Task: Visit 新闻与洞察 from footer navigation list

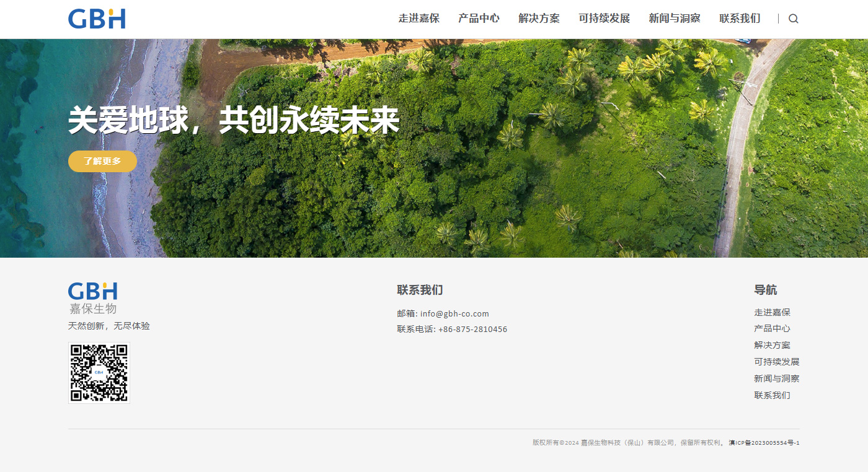Action: (776, 378)
